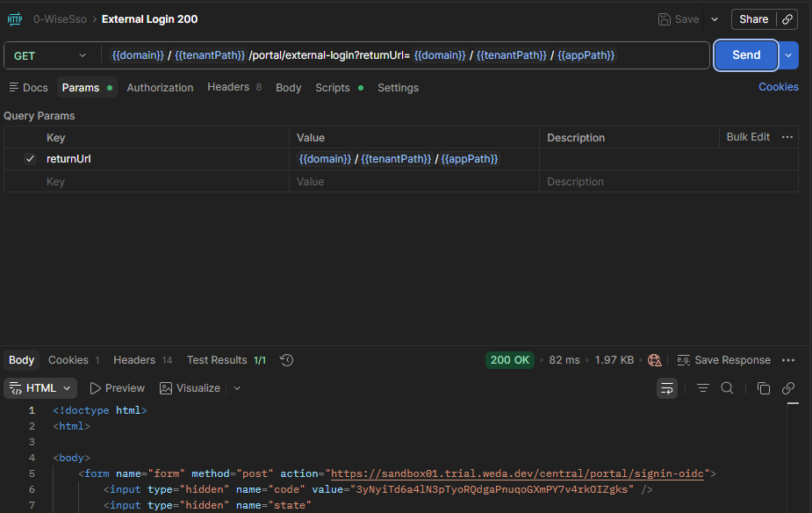Open query params table options ellipsis

pyautogui.click(x=787, y=137)
